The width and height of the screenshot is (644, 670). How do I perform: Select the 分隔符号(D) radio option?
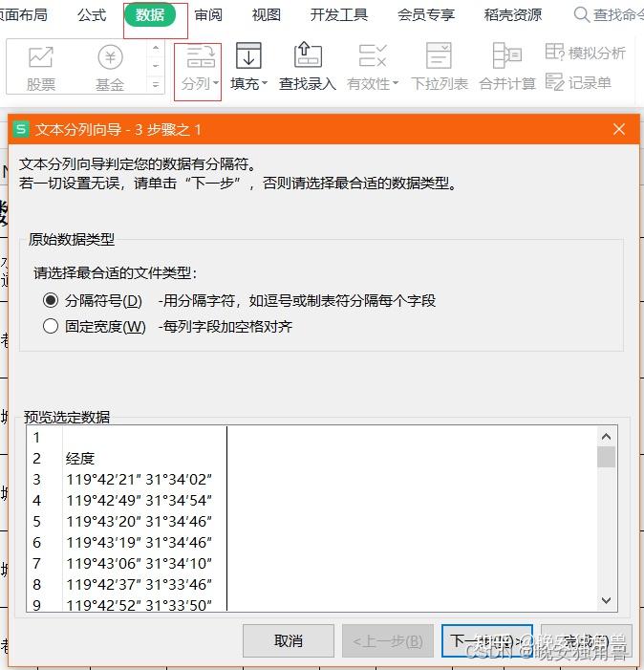click(x=51, y=300)
